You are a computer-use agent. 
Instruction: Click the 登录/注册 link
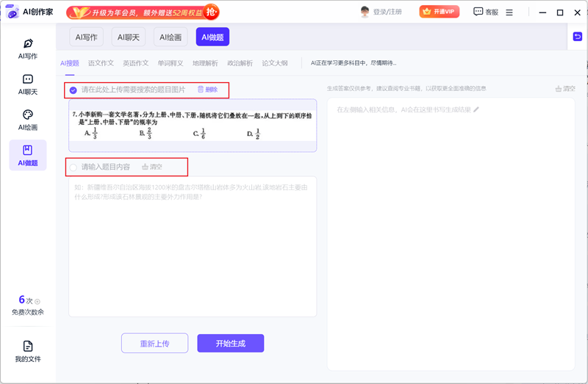coord(387,12)
